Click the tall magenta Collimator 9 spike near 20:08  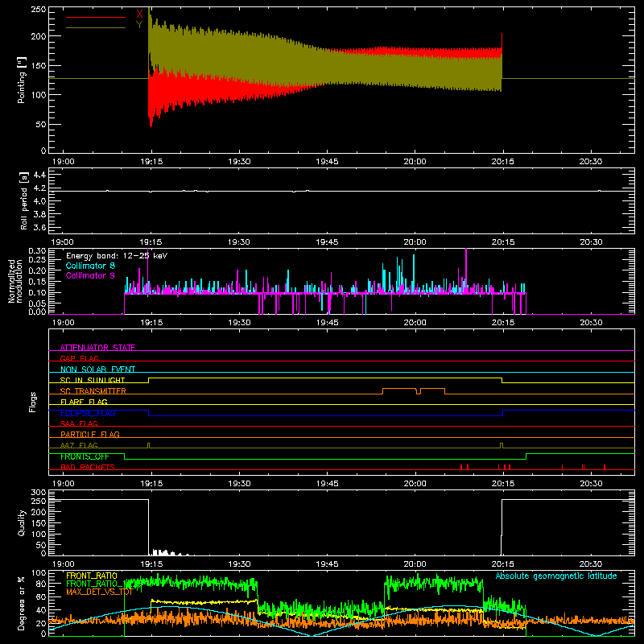(466, 270)
